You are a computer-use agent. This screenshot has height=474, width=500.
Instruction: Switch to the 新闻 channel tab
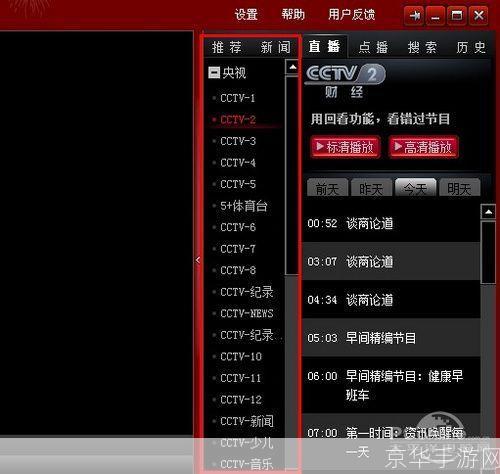tap(275, 47)
